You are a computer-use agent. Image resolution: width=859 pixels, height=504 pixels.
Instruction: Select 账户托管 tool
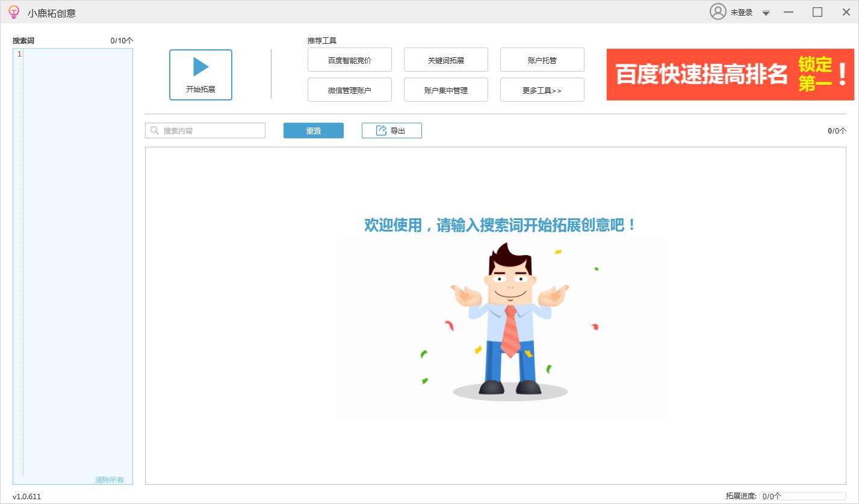542,60
